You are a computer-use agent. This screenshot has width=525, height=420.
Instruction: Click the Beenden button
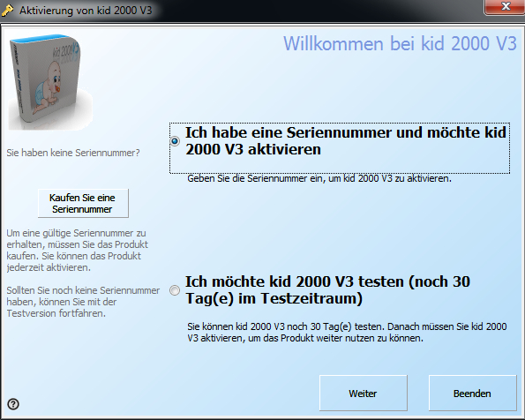472,393
